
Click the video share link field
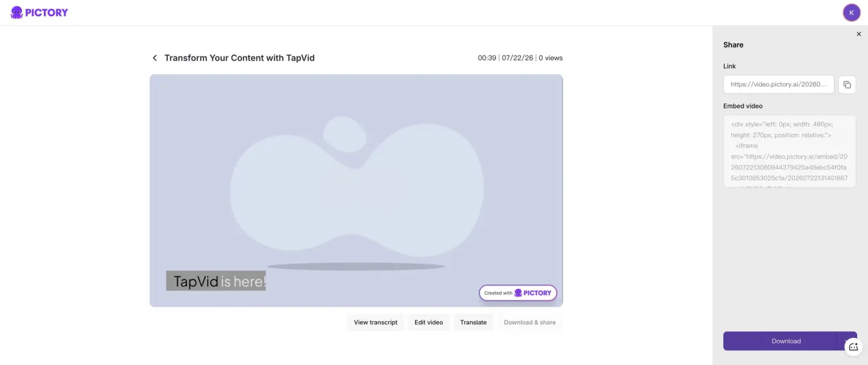(x=778, y=84)
